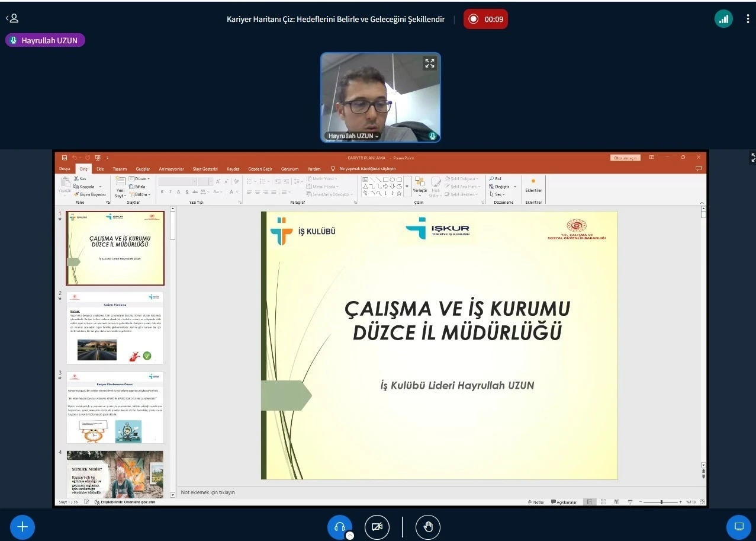
Task: Click the blue plus actions button
Action: click(x=22, y=526)
